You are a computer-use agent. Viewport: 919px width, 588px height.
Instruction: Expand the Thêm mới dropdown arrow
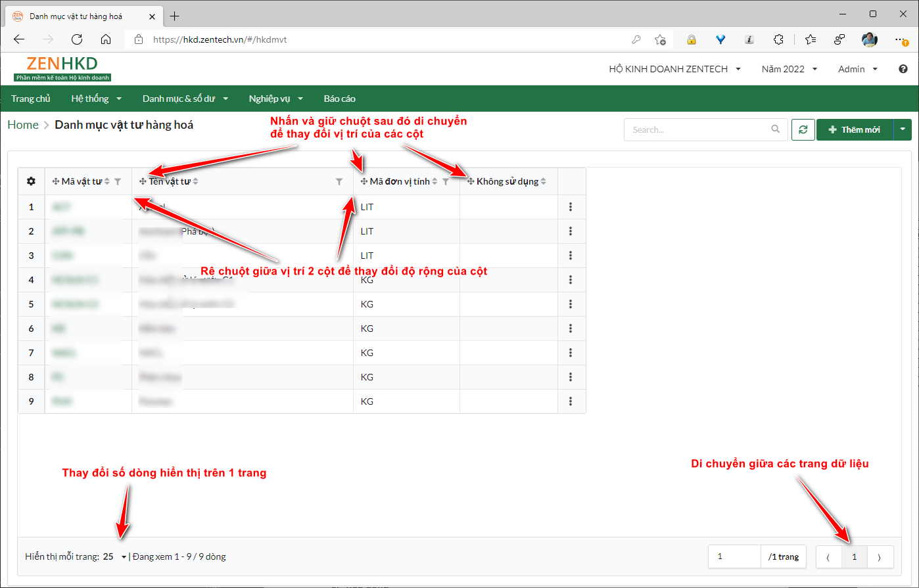(903, 129)
